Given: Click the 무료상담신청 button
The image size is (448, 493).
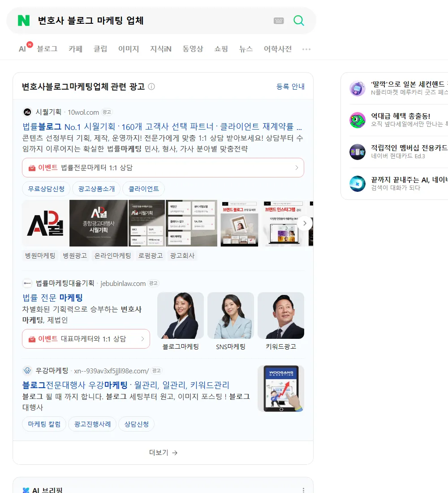Looking at the screenshot, I should click(x=46, y=189).
